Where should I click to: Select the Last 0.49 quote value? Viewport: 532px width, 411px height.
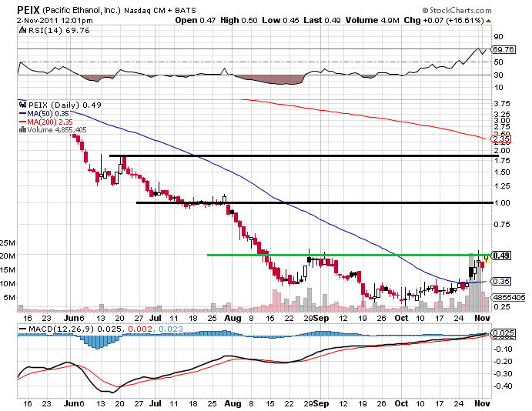point(322,20)
